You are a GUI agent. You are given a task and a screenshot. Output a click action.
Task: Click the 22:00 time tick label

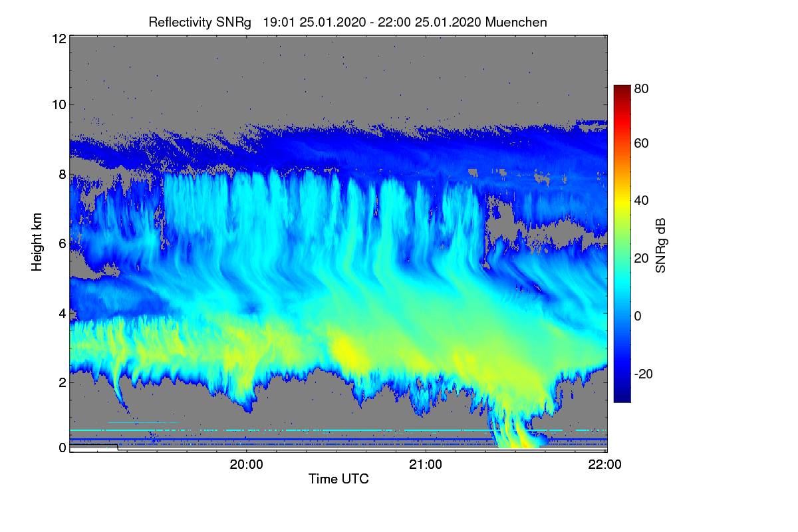605,465
